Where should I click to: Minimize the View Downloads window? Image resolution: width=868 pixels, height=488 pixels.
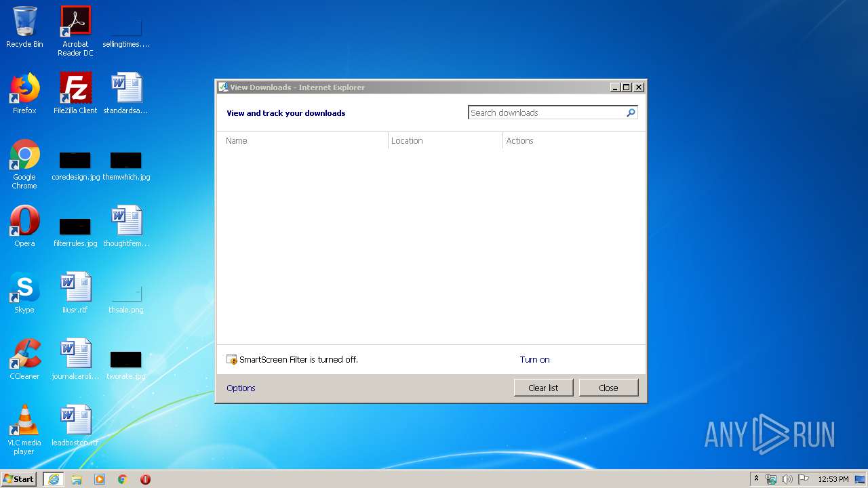pos(615,87)
